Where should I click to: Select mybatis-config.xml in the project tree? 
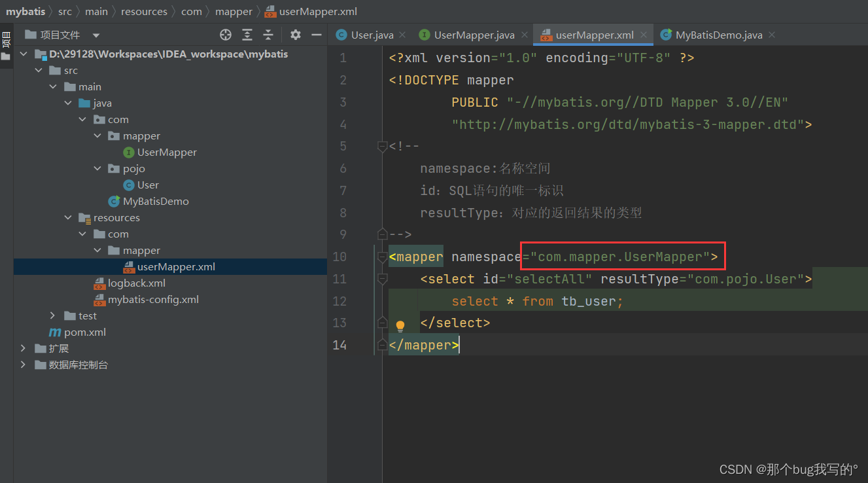click(153, 300)
